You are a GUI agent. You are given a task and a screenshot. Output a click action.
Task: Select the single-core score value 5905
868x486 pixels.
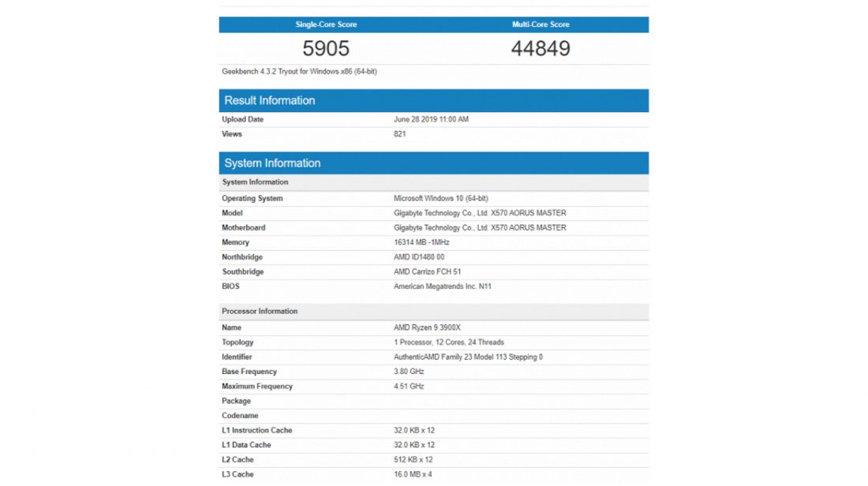click(x=326, y=49)
